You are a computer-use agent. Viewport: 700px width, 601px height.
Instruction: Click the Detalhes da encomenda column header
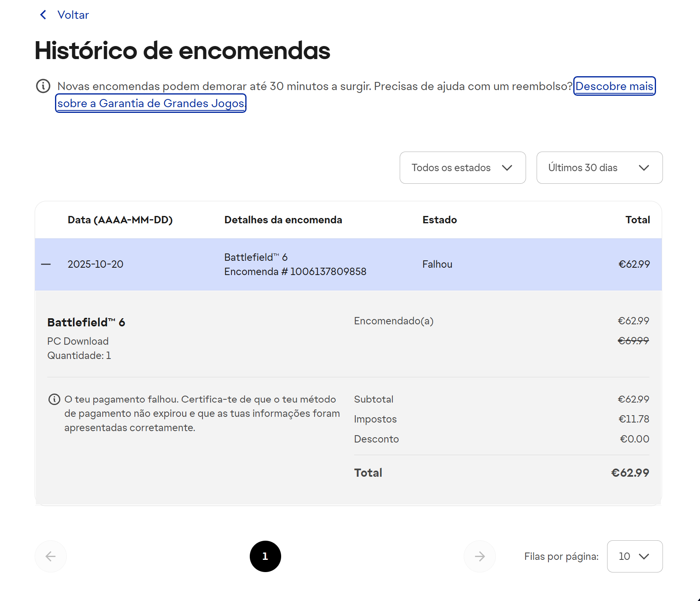pos(283,220)
